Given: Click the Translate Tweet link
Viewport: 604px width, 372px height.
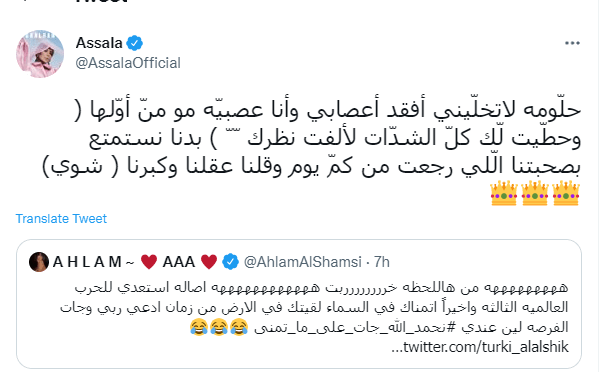Looking at the screenshot, I should click(x=61, y=219).
